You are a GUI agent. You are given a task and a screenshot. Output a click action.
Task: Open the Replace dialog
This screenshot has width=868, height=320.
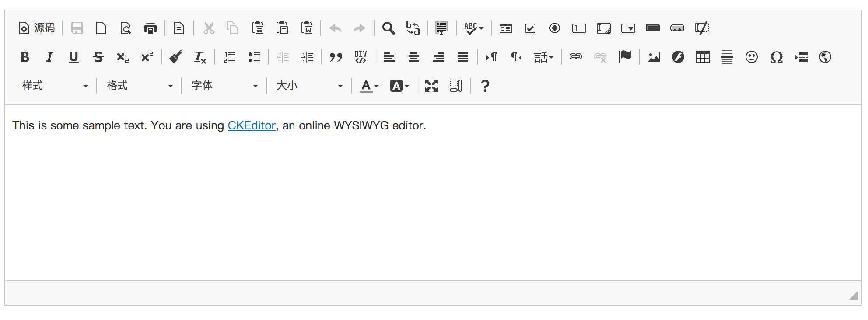413,28
